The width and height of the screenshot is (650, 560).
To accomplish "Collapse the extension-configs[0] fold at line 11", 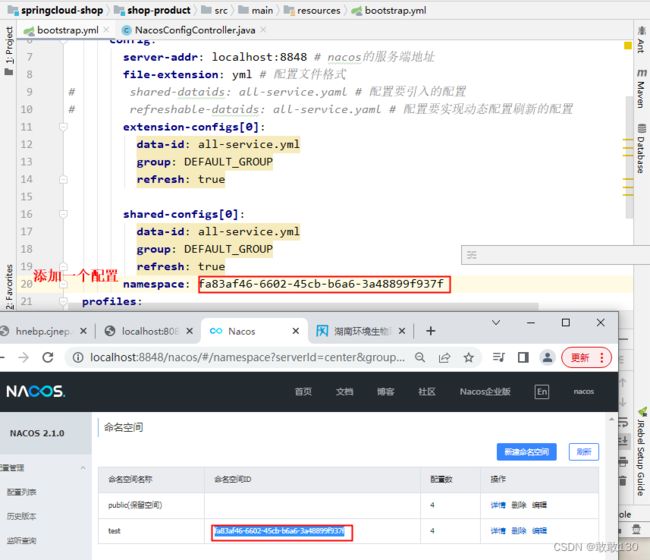I will coord(63,126).
